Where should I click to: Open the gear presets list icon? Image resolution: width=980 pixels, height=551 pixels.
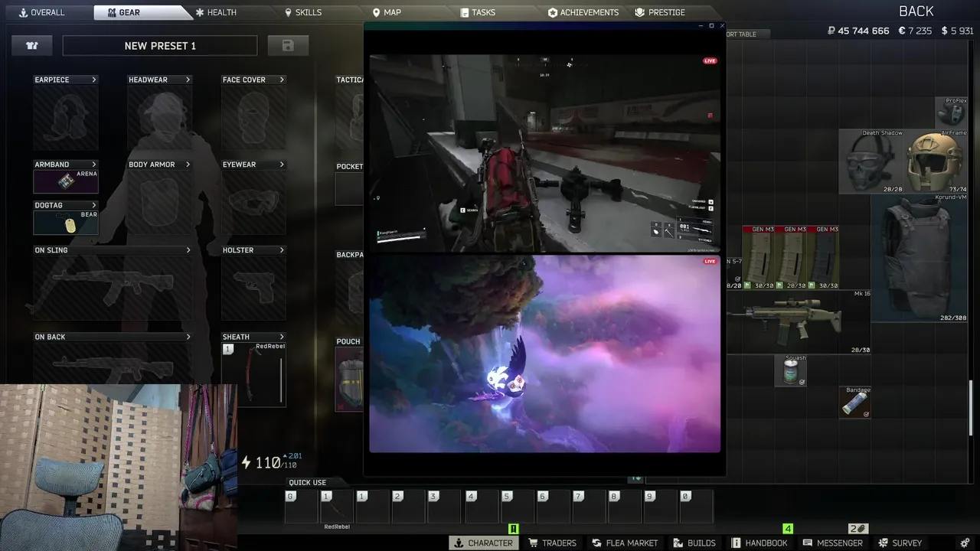[32, 46]
